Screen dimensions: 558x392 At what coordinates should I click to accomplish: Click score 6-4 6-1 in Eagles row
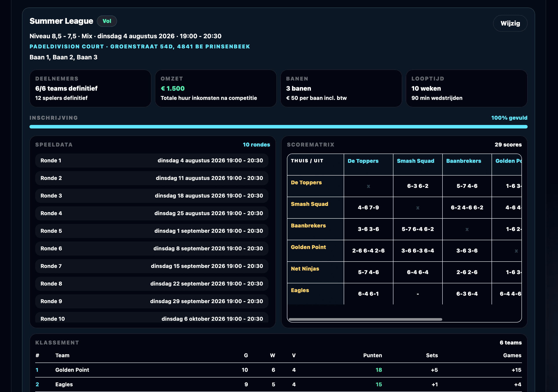click(368, 294)
